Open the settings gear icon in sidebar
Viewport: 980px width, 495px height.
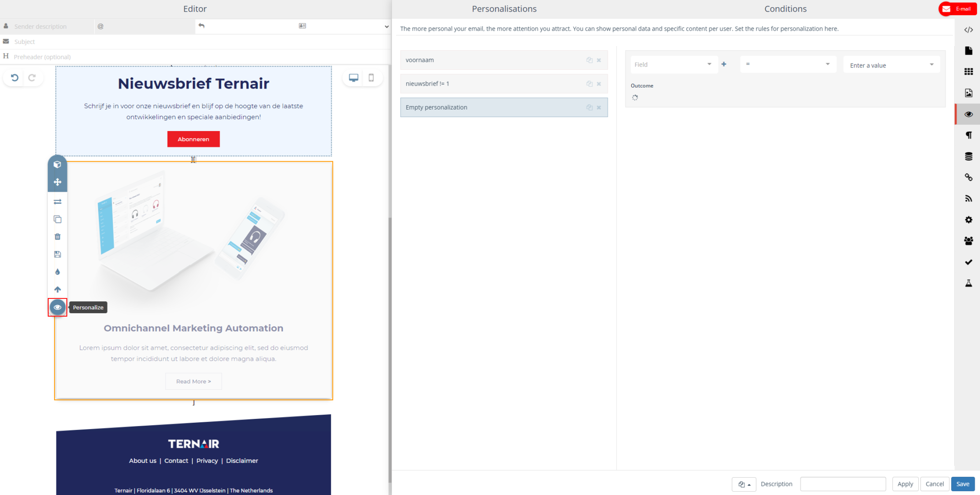pyautogui.click(x=969, y=220)
